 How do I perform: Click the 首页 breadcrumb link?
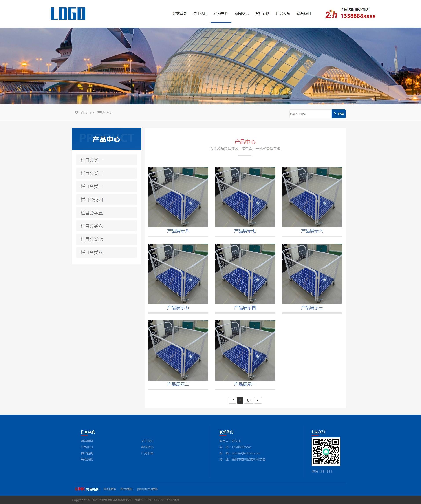[x=84, y=113]
